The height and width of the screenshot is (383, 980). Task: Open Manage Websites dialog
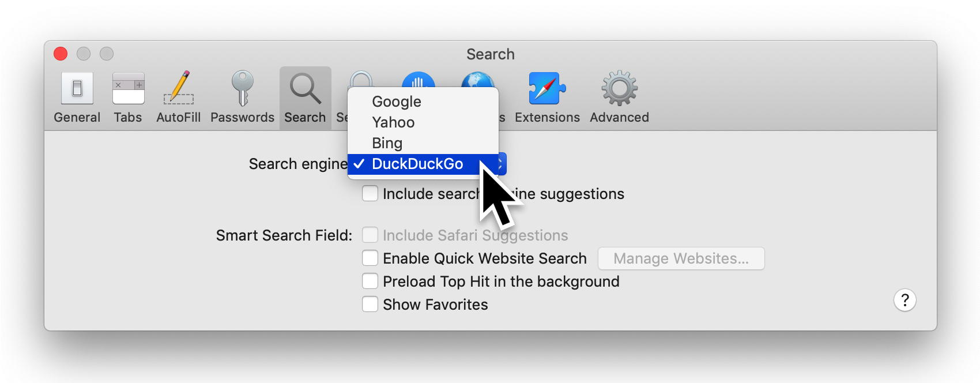tap(681, 258)
